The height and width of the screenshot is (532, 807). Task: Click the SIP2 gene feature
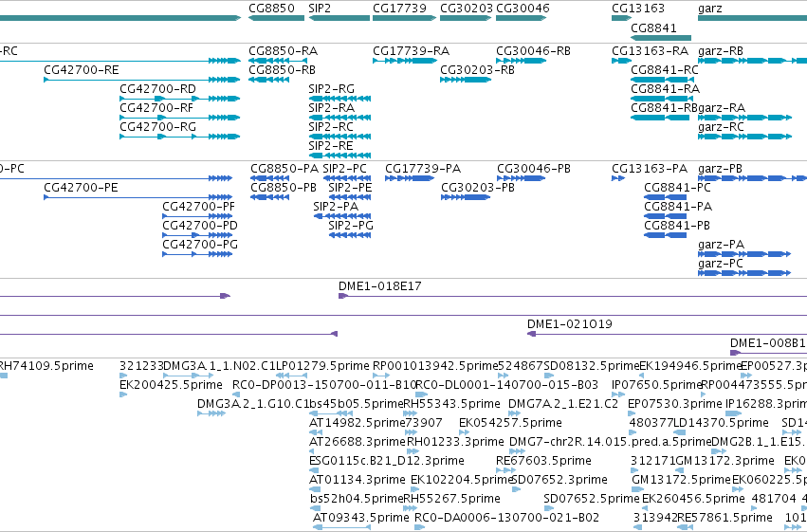pyautogui.click(x=339, y=19)
